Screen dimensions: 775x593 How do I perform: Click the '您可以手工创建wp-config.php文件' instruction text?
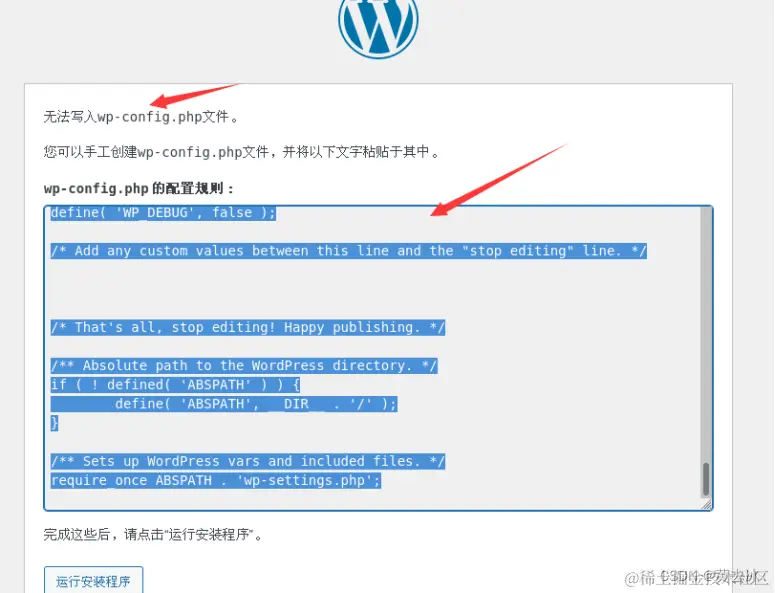coord(241,152)
